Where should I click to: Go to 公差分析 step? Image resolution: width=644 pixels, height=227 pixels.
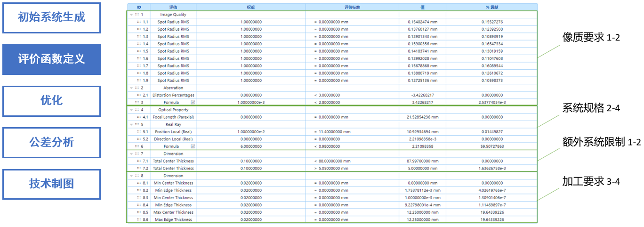(51, 142)
